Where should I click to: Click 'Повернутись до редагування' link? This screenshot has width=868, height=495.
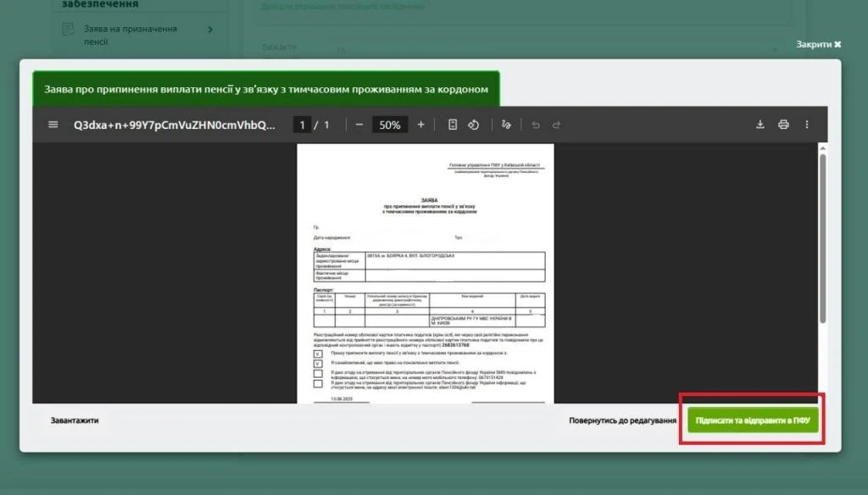point(622,420)
